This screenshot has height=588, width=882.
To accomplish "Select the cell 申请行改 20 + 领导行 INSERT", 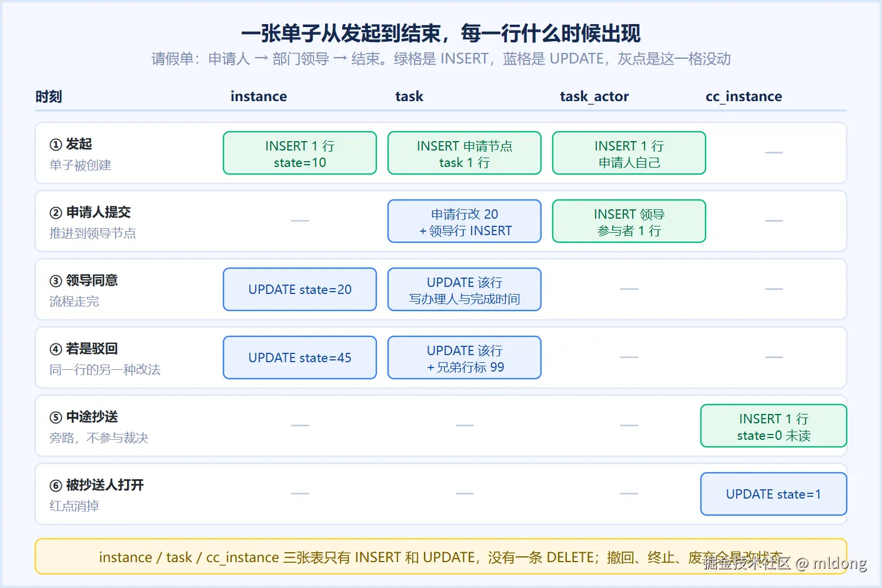I will click(465, 221).
